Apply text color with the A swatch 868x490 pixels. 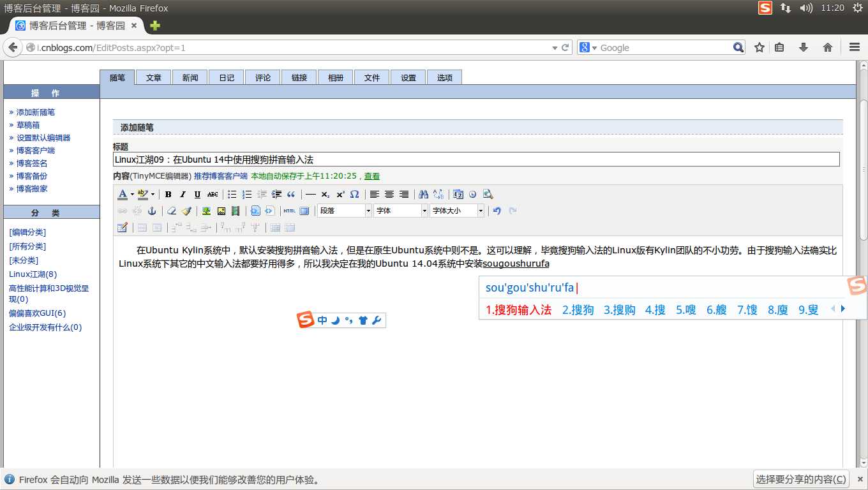point(123,195)
